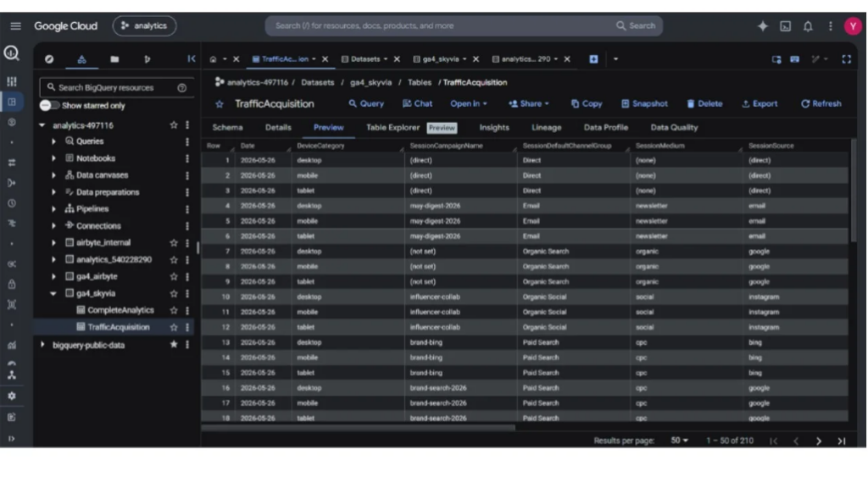
Task: Change results per page dropdown
Action: pos(679,441)
